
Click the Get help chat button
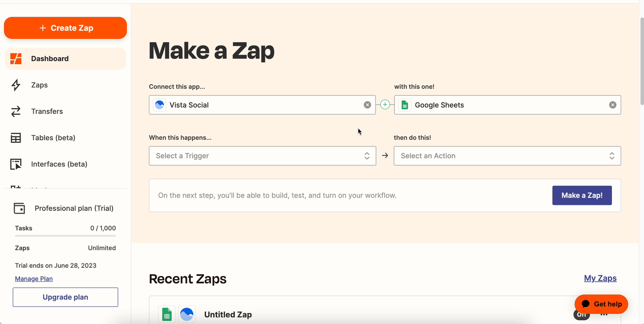601,304
